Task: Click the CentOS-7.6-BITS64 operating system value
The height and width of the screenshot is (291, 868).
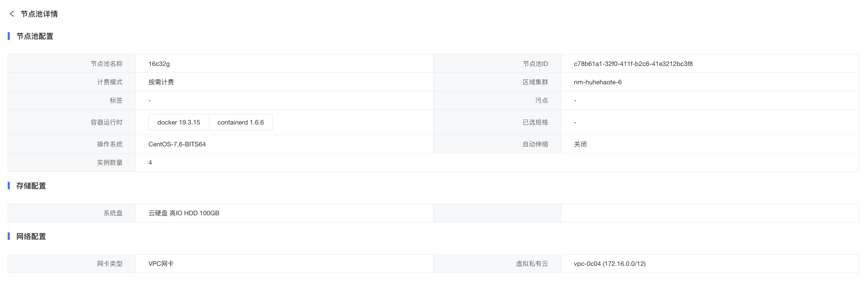Action: [177, 144]
